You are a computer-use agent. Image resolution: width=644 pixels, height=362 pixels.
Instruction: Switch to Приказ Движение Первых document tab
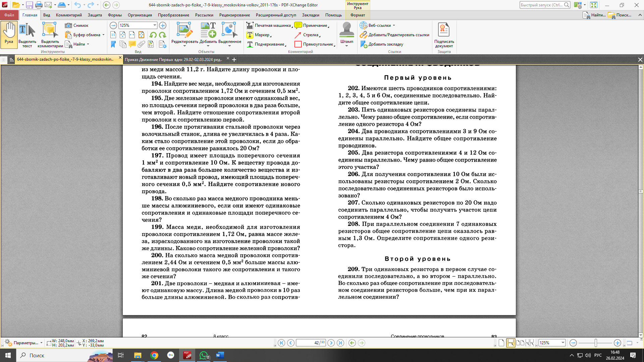[x=173, y=59]
